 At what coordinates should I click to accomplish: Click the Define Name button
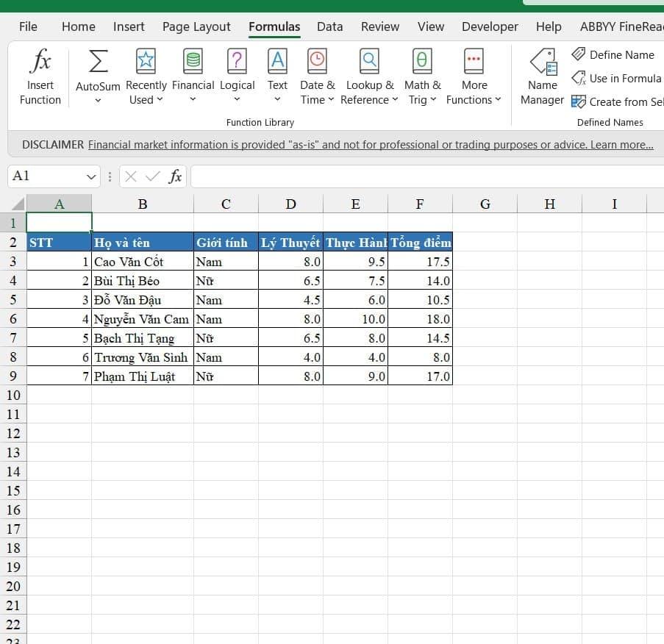point(613,54)
